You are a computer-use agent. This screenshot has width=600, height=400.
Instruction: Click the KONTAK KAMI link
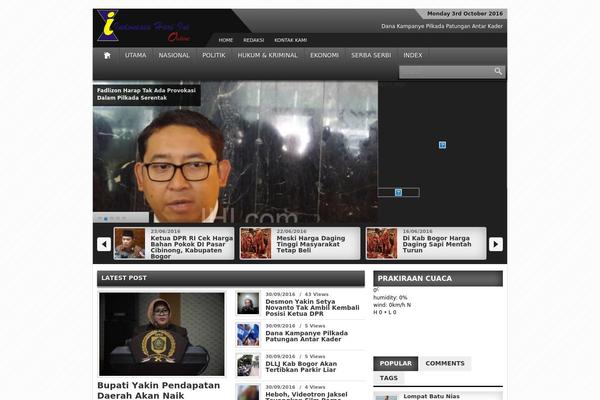click(290, 40)
